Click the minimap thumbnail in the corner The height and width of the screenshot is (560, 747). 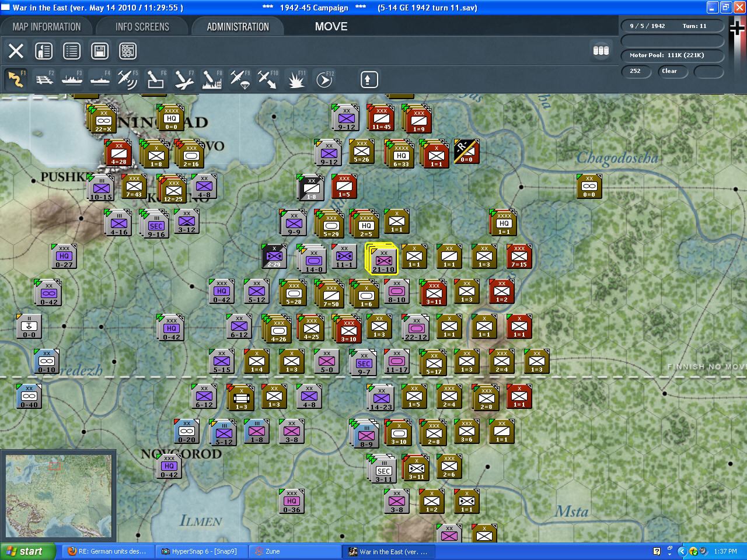pyautogui.click(x=58, y=496)
